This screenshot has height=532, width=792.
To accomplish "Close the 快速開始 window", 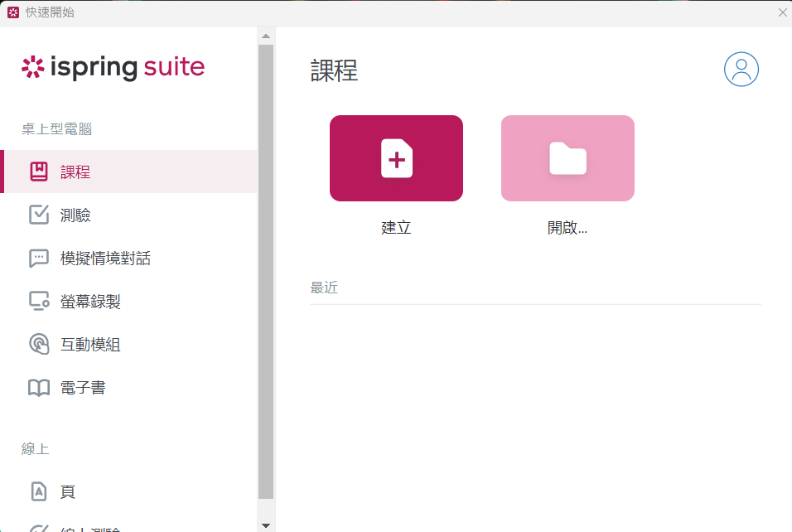I will pos(782,12).
